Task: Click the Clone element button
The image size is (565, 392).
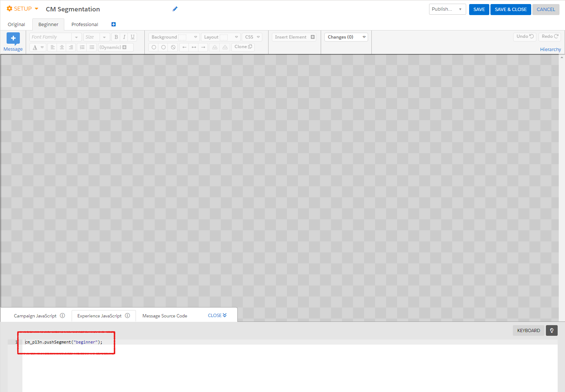Action: 243,47
